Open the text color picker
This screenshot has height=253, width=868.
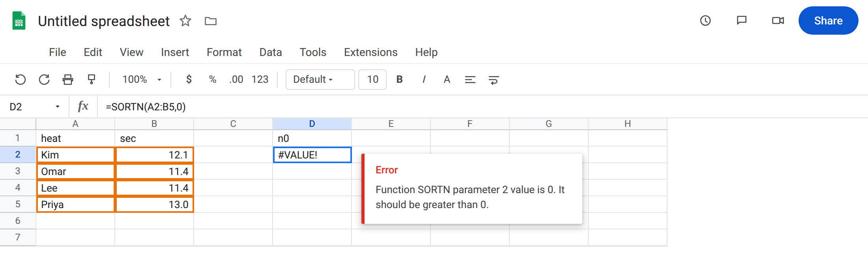tap(447, 80)
